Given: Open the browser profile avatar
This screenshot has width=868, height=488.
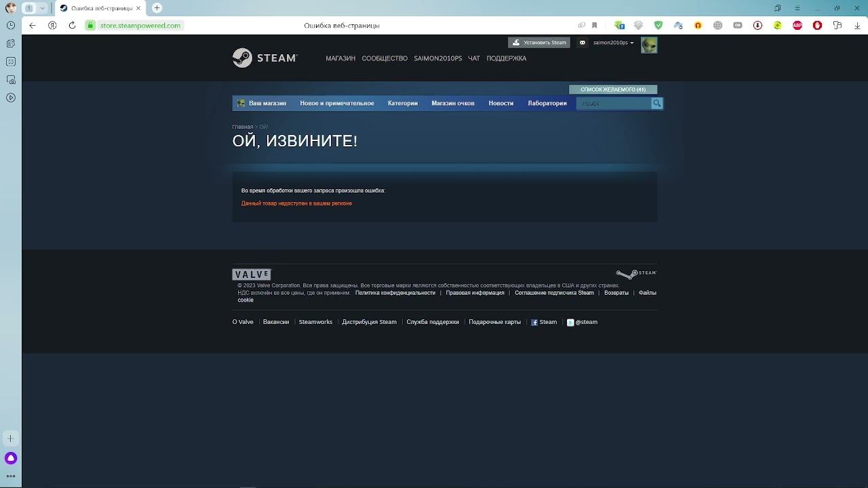Looking at the screenshot, I should coord(10,8).
